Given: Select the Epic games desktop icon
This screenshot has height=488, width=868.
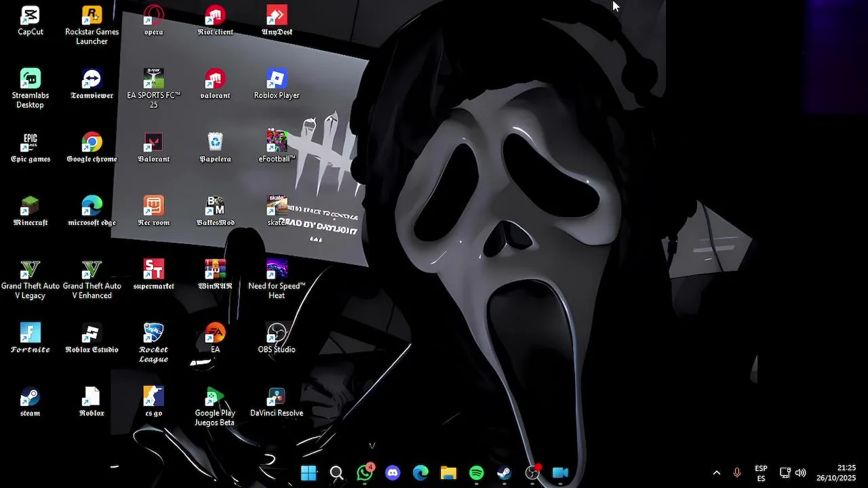Looking at the screenshot, I should [x=30, y=148].
